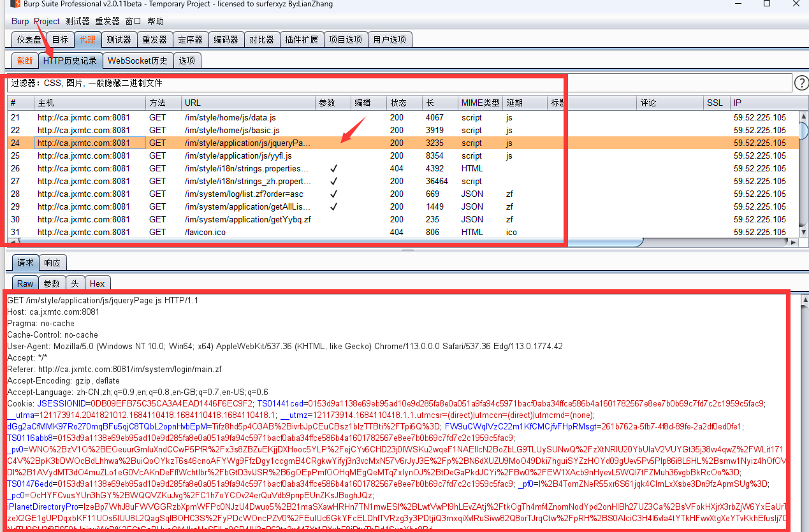Click the Burp Suite logo in title bar
Screen dimensions: 809x532
pyautogui.click(x=15, y=4)
